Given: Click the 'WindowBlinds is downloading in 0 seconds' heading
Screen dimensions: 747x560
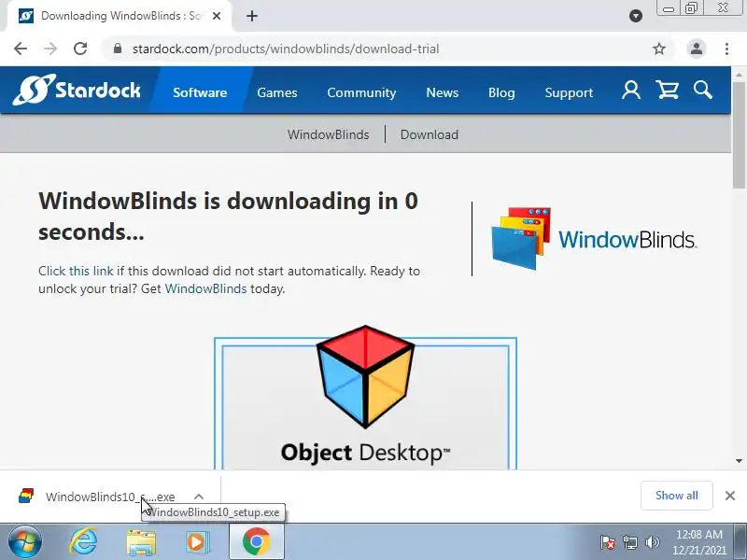Looking at the screenshot, I should coord(228,217).
